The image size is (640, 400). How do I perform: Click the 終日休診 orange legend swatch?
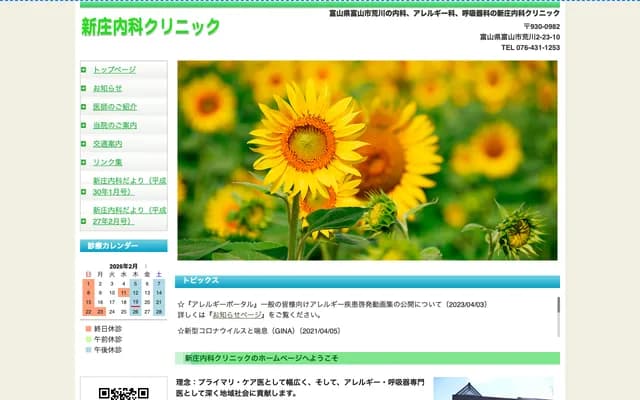[x=88, y=328]
